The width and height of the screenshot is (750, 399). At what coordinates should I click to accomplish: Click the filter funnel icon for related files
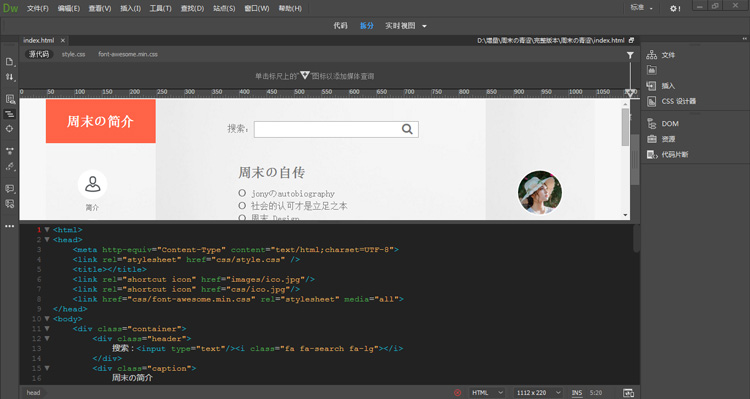pos(630,55)
